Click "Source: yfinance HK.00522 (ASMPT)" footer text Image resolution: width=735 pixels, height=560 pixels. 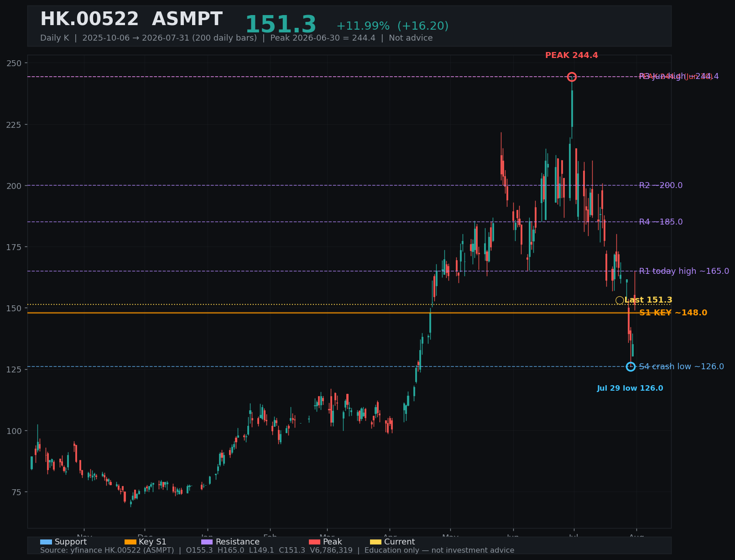coord(107,550)
